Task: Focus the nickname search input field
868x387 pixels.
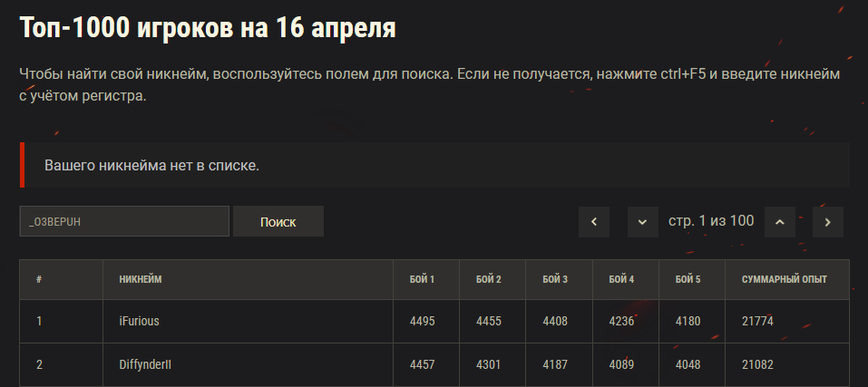Action: tap(124, 222)
